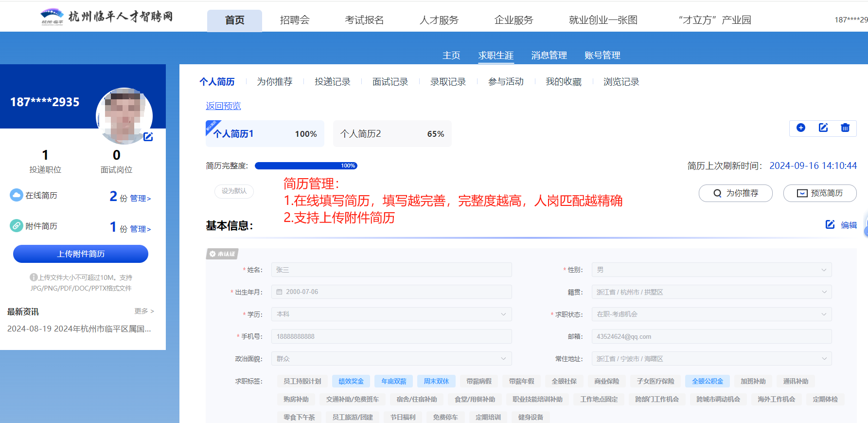868x423 pixels.
Task: Open 企业服务 menu item
Action: click(x=514, y=20)
